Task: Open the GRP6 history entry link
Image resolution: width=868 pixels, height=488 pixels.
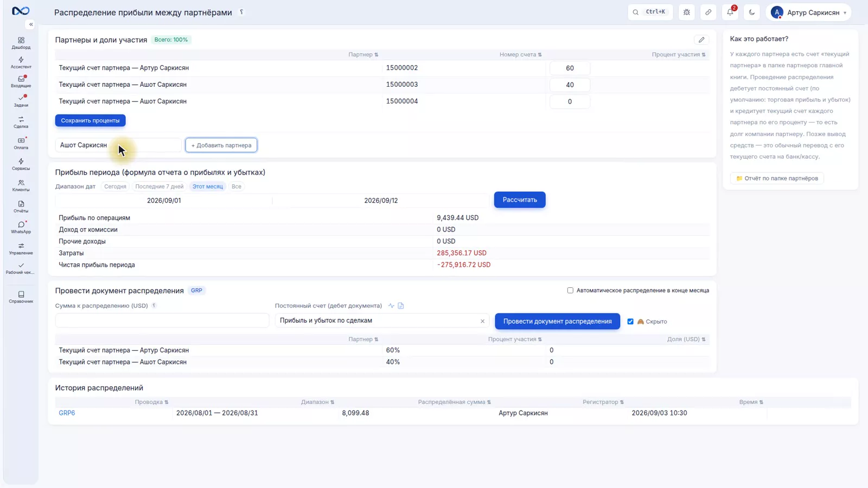Action: pyautogui.click(x=67, y=413)
